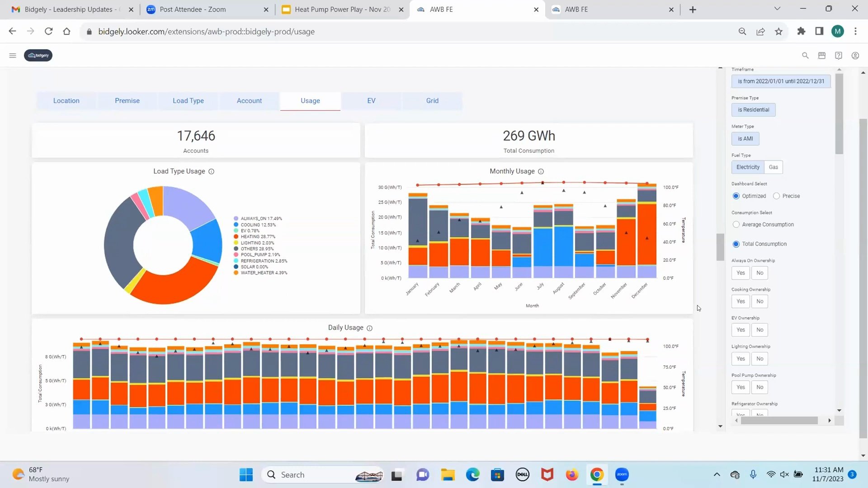Select the Precise radio button
The height and width of the screenshot is (488, 868).
777,196
